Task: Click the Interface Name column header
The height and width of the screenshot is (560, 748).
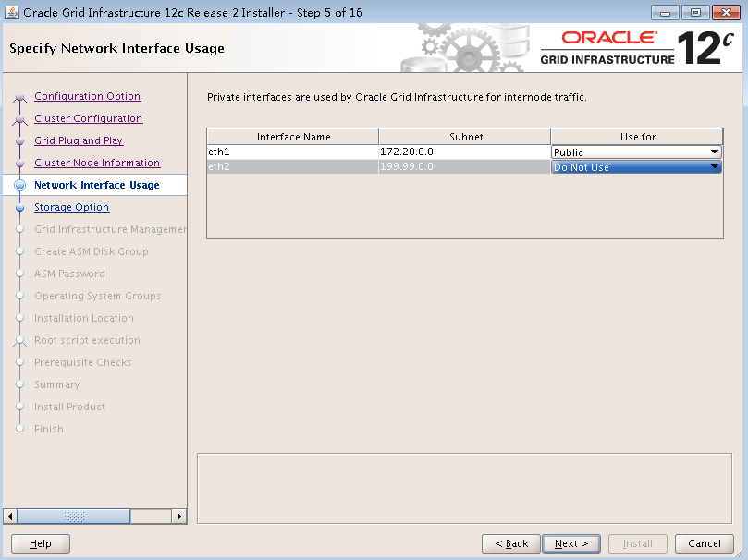Action: coord(293,137)
